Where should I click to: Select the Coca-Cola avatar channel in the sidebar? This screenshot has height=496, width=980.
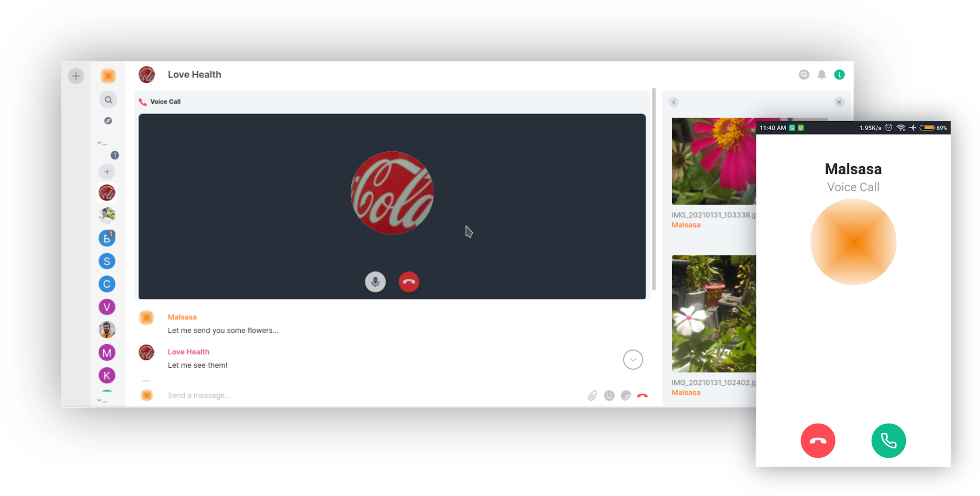(107, 192)
